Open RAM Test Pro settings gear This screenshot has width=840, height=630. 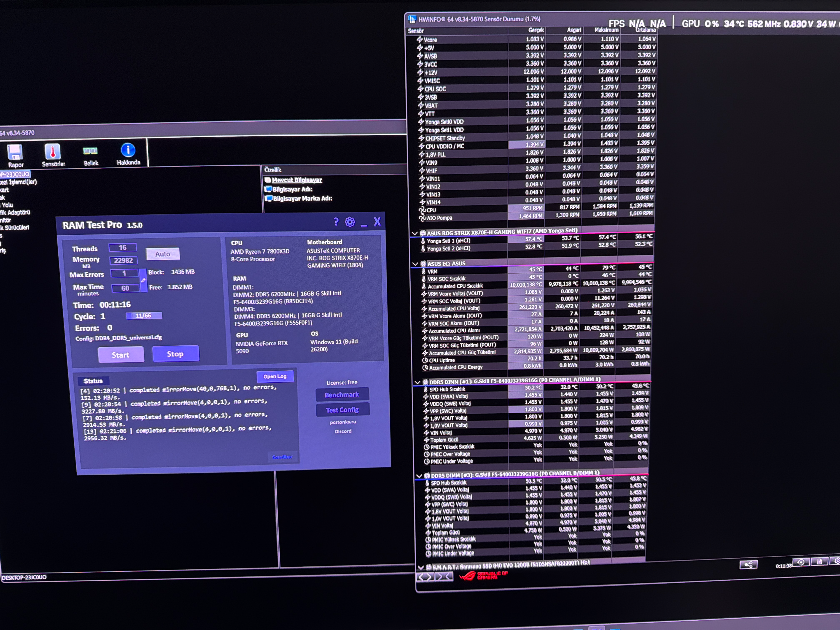(350, 222)
